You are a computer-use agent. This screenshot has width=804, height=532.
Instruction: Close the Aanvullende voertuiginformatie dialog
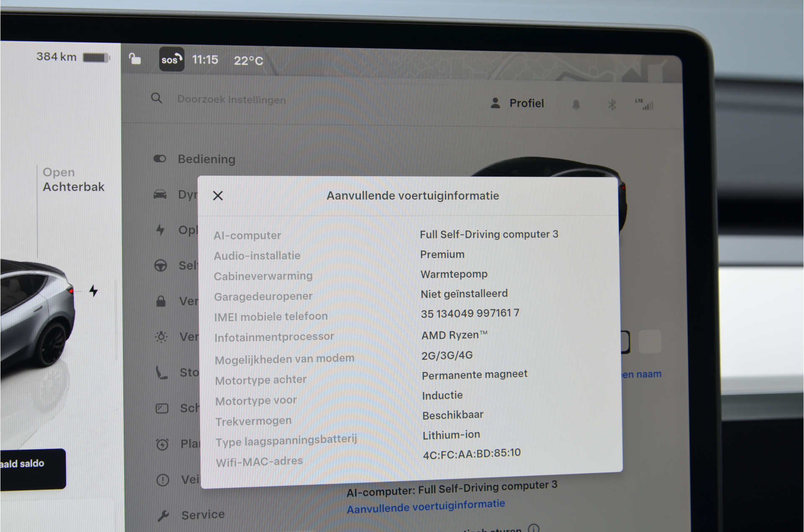coord(218,195)
